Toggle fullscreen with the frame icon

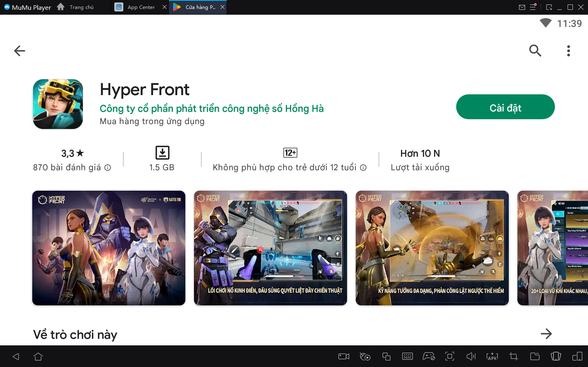pyautogui.click(x=450, y=356)
